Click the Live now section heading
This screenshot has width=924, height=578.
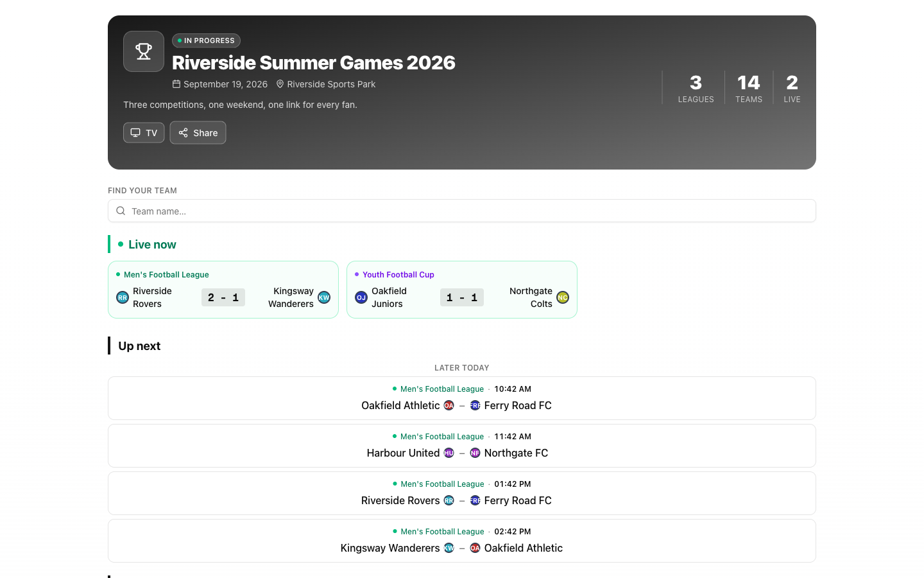pyautogui.click(x=152, y=245)
